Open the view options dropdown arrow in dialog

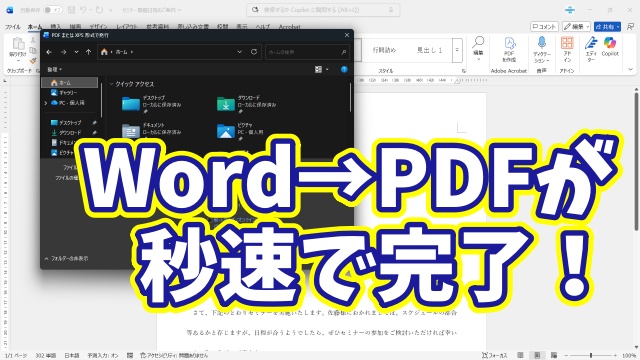(327, 69)
